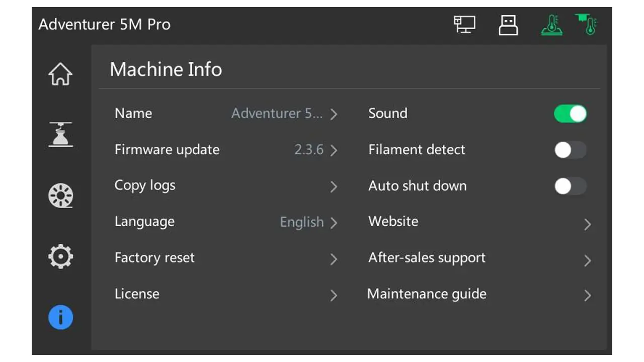Select the Maintenance guide label
The height and width of the screenshot is (362, 644).
point(427,294)
